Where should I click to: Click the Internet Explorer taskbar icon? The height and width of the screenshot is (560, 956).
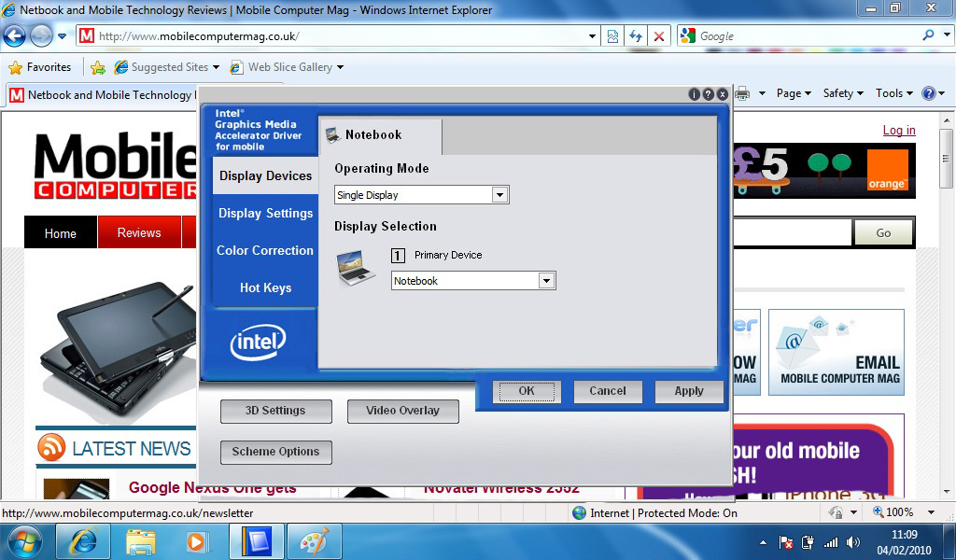83,541
